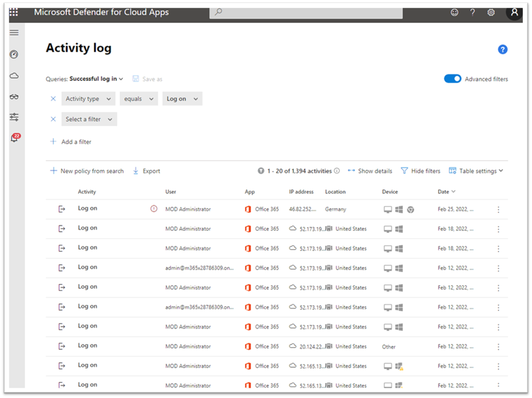Open the app launcher waffle icon
Viewport: 532px width, 398px height.
point(13,12)
